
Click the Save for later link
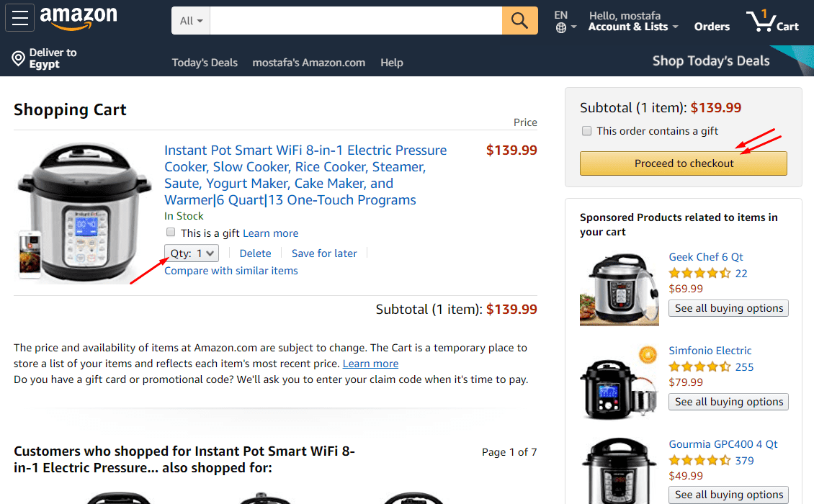pos(324,253)
